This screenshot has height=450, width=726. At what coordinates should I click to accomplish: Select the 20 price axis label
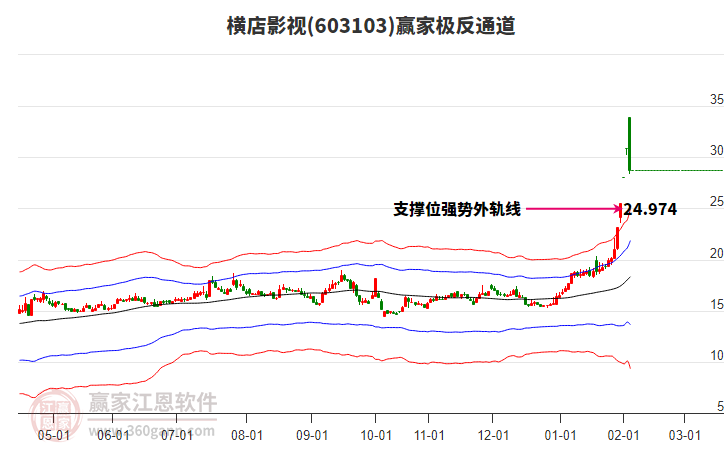pos(716,254)
